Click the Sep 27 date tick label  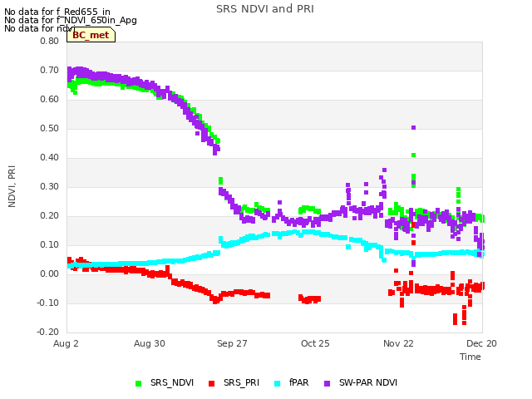[x=232, y=343]
